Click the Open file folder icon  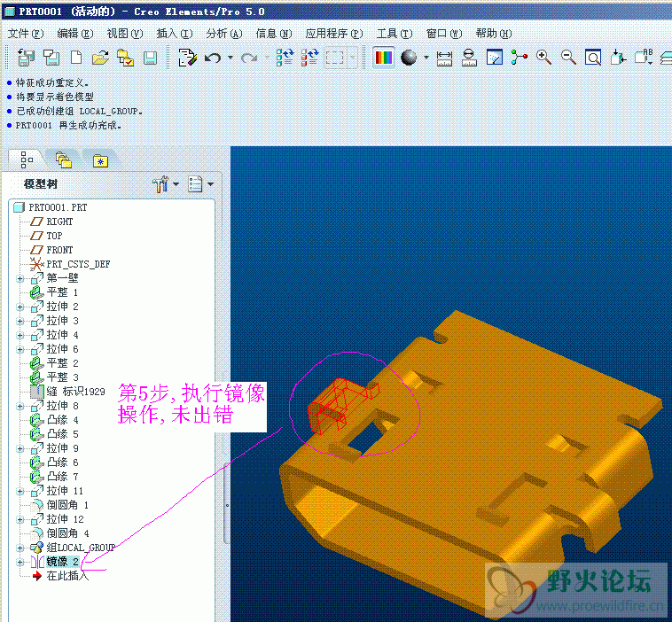(x=100, y=58)
